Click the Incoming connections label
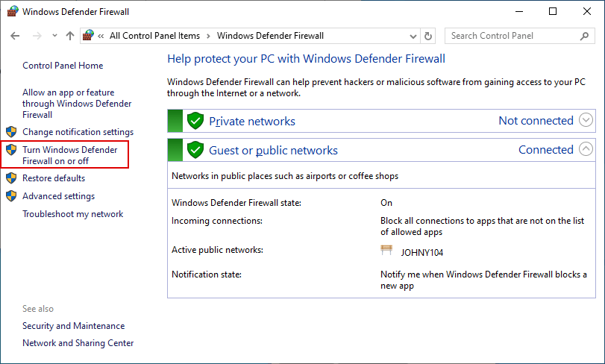This screenshot has height=364, width=605. point(217,221)
